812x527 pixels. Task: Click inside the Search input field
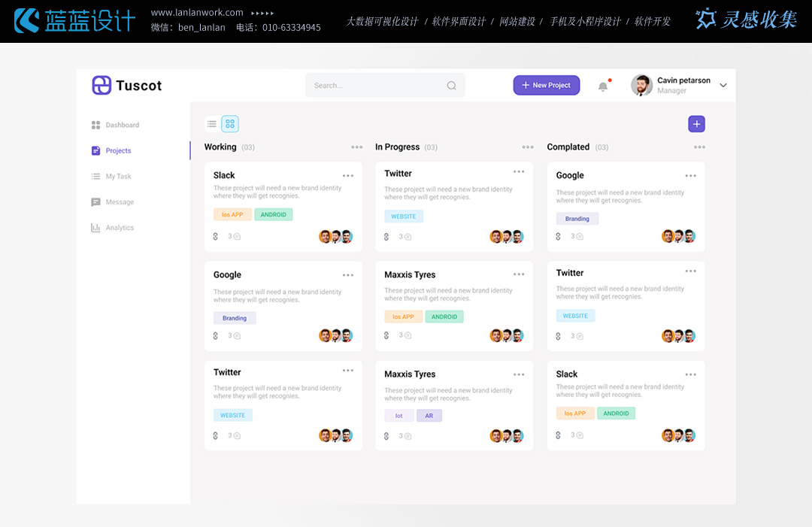(376, 86)
